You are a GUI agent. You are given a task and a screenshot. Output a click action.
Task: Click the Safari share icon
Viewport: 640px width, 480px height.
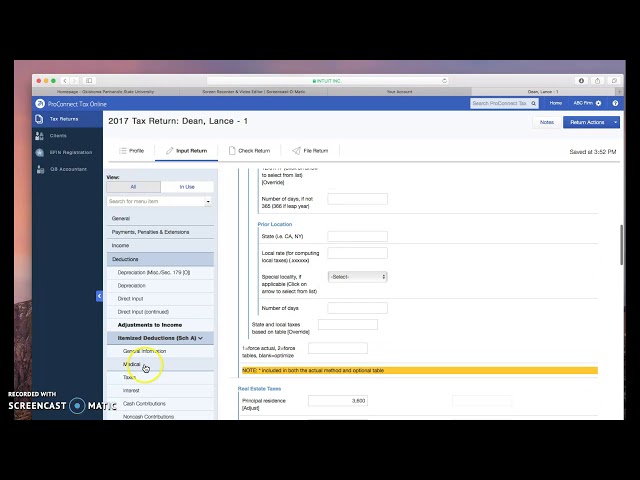598,81
